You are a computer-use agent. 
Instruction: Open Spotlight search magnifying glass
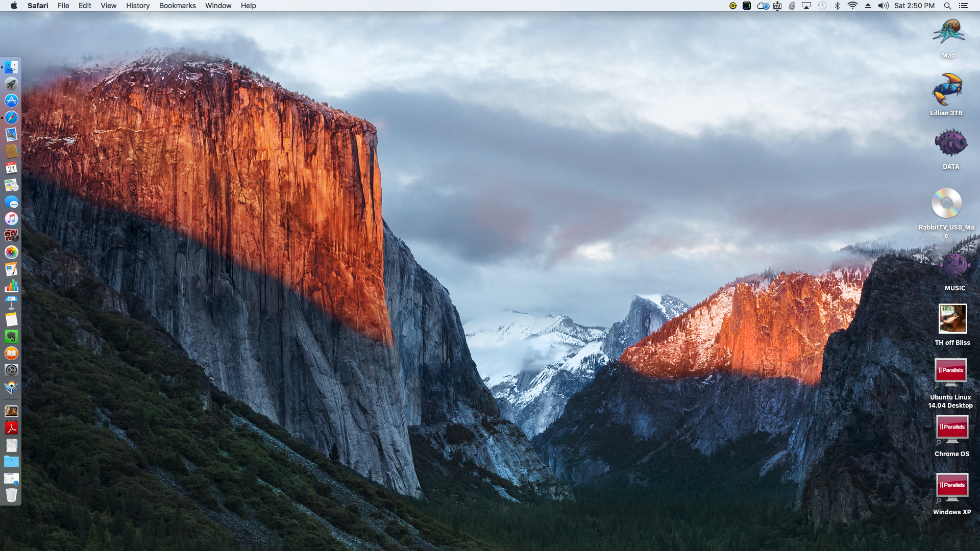tap(947, 6)
